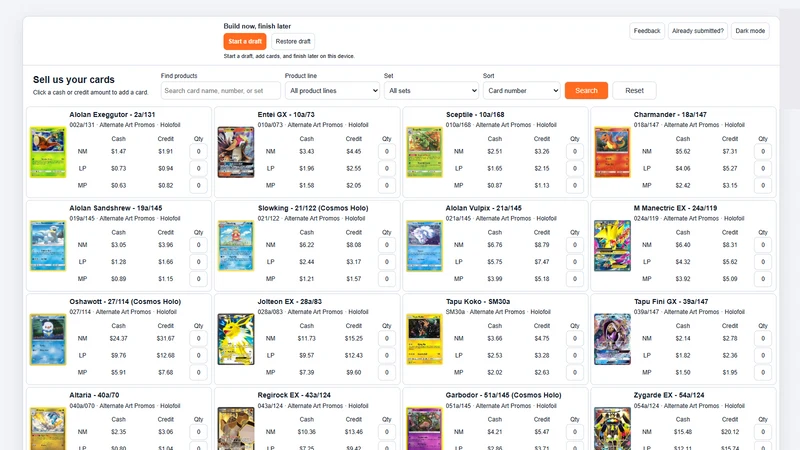800x450 pixels.
Task: Add Alolan Exeggutor NM cash $1.47
Action: [118, 152]
